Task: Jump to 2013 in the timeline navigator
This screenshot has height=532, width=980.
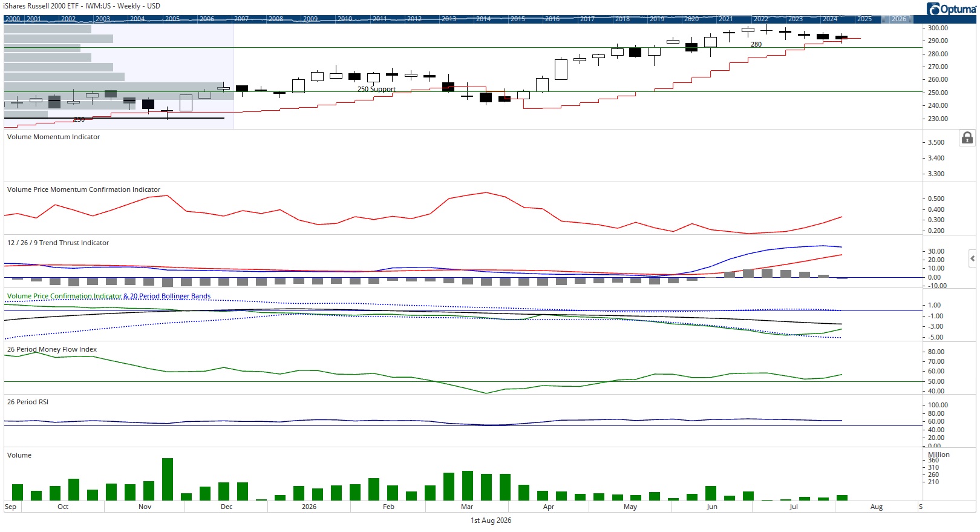Action: [x=449, y=19]
